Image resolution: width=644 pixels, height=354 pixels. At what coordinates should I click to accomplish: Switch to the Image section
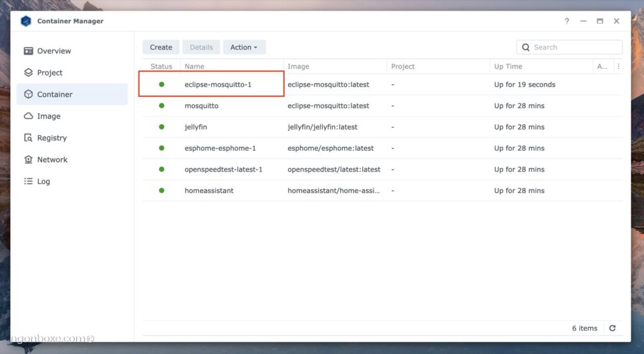tap(72, 116)
